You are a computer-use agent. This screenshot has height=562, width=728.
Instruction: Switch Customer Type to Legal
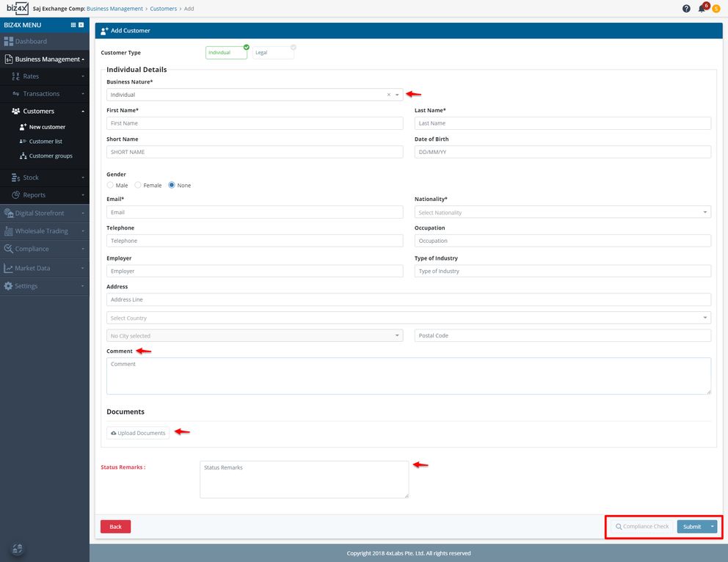(x=274, y=54)
